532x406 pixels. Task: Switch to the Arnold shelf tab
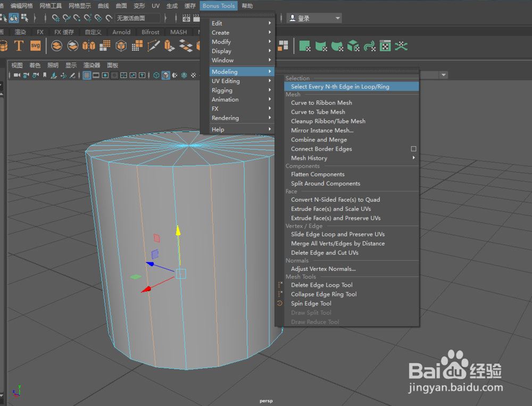coord(121,32)
